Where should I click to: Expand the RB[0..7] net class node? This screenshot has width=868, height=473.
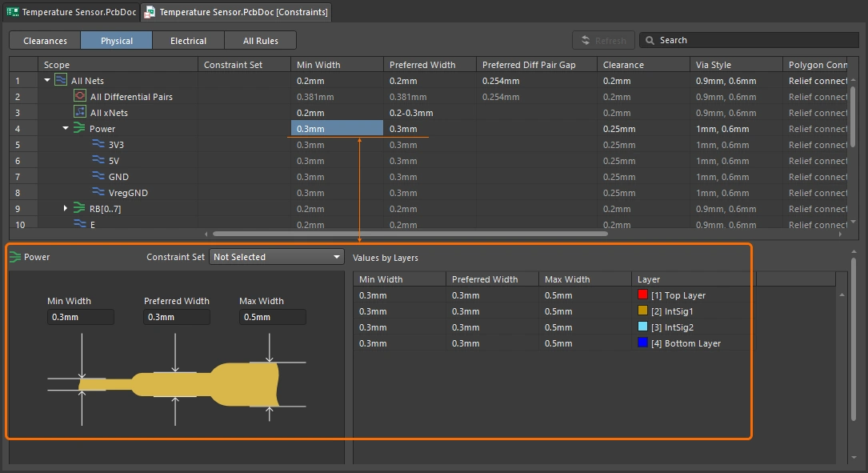point(66,208)
